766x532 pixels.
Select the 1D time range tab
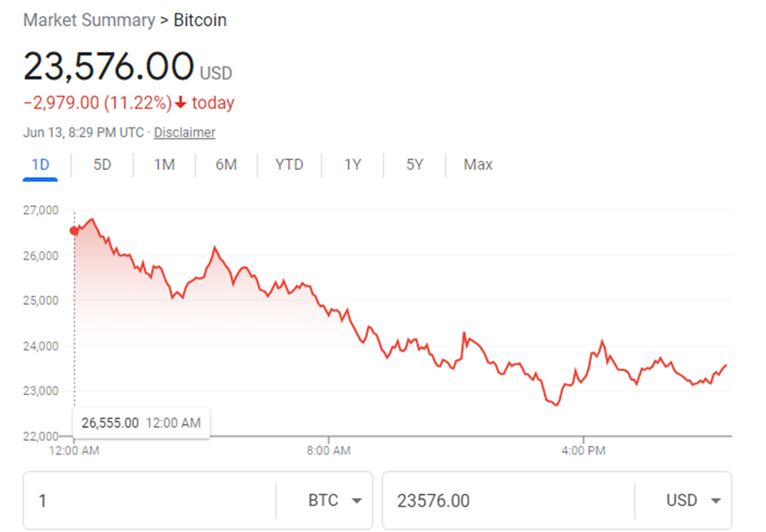(x=40, y=164)
